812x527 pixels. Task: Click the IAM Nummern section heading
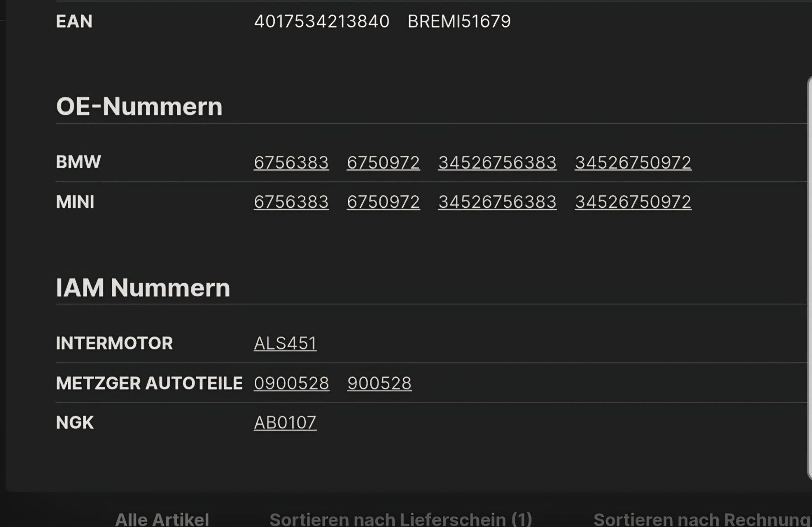(x=143, y=288)
